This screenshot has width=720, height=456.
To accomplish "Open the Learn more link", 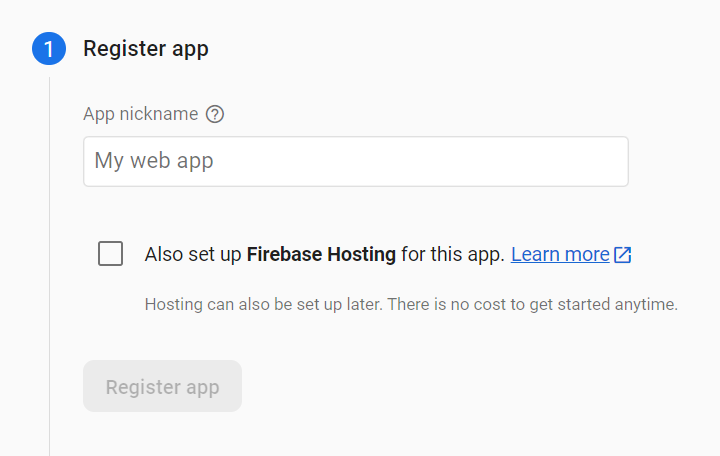I will 560,254.
